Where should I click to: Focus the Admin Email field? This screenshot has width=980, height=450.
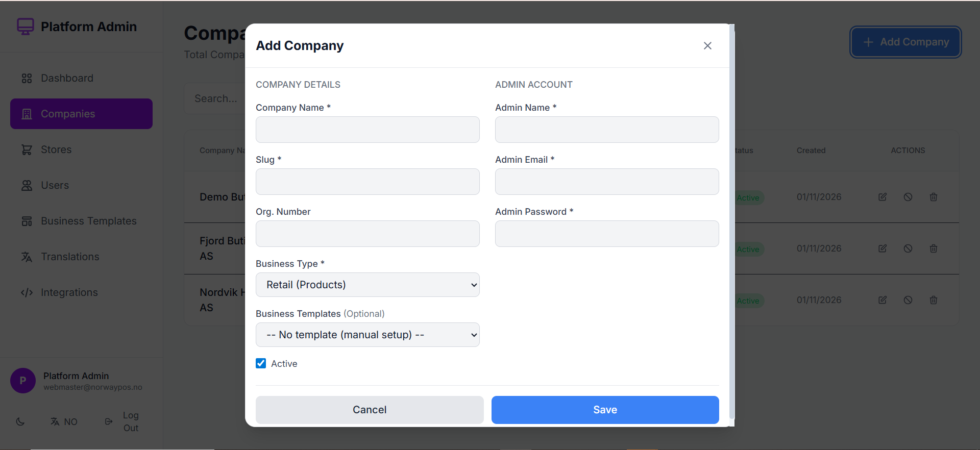click(x=607, y=182)
